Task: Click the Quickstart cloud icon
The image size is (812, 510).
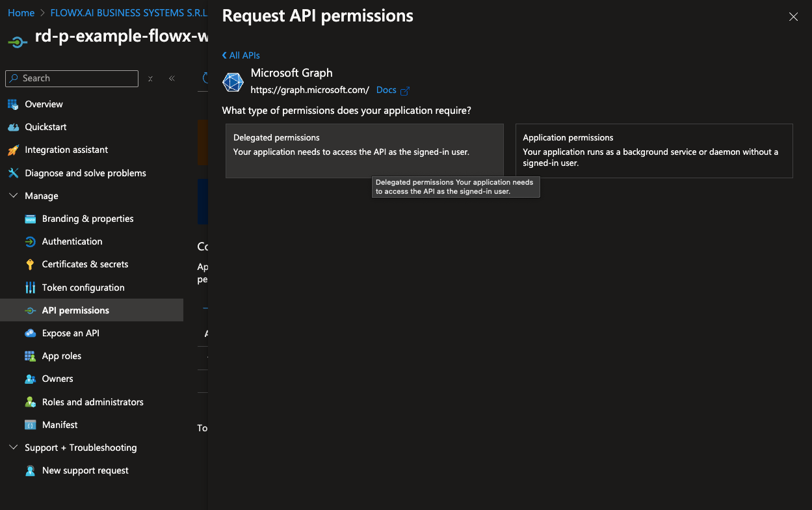Action: click(x=13, y=127)
